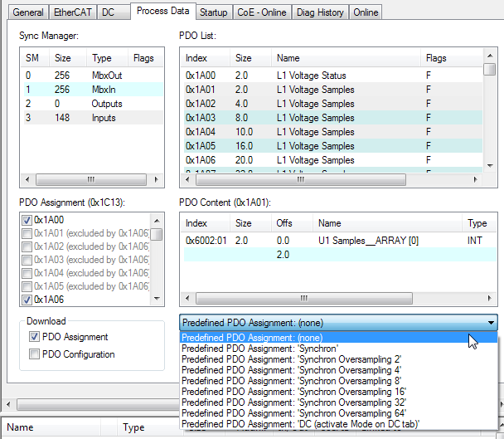Toggle the 0x1A05 excluded checkbox
Image resolution: width=504 pixels, height=439 pixels.
click(x=27, y=286)
